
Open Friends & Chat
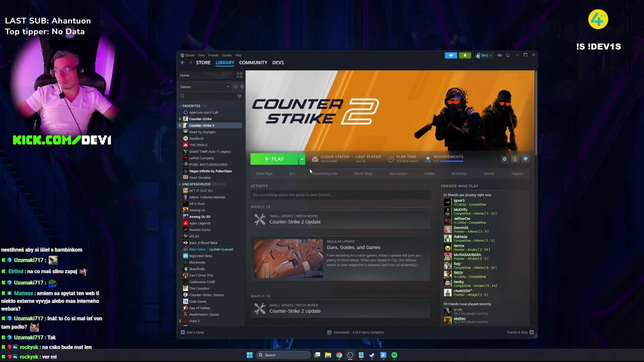(x=520, y=332)
